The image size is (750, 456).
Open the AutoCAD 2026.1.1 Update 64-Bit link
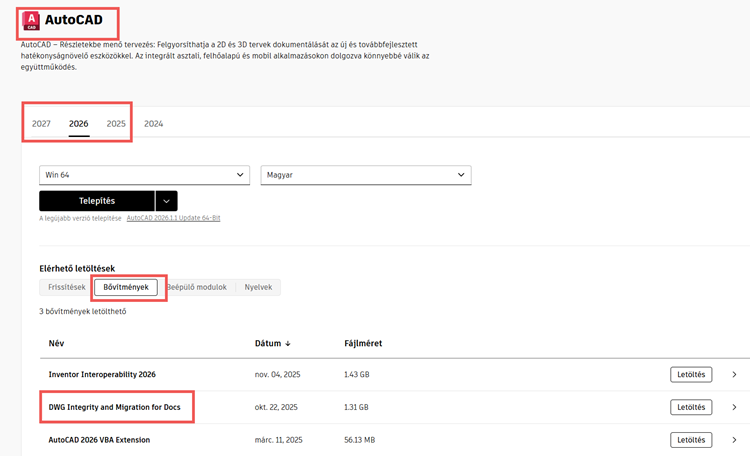[x=173, y=218]
